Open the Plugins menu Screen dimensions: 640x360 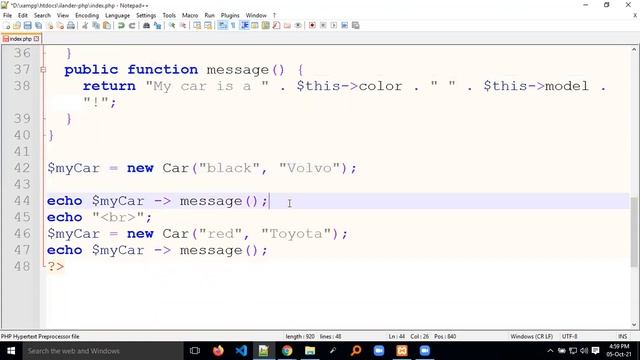pyautogui.click(x=230, y=15)
